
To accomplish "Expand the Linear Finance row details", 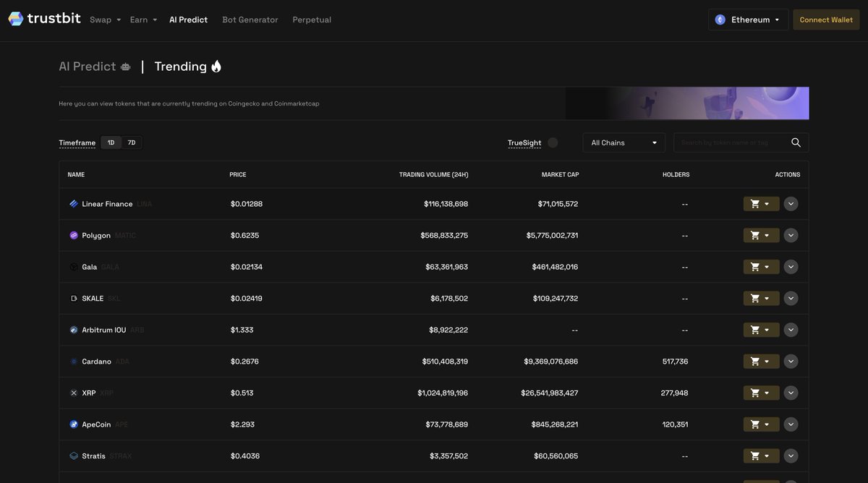I will 791,204.
